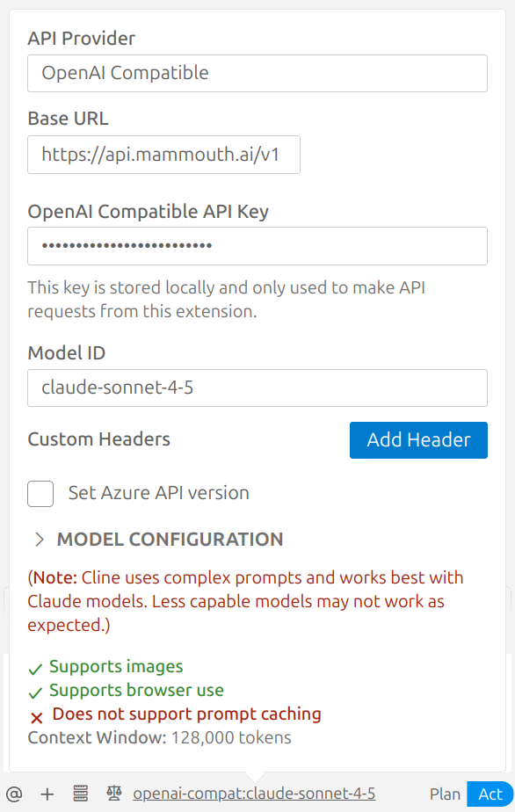The height and width of the screenshot is (812, 515).
Task: Click the red X beside prompt caching
Action: click(35, 714)
